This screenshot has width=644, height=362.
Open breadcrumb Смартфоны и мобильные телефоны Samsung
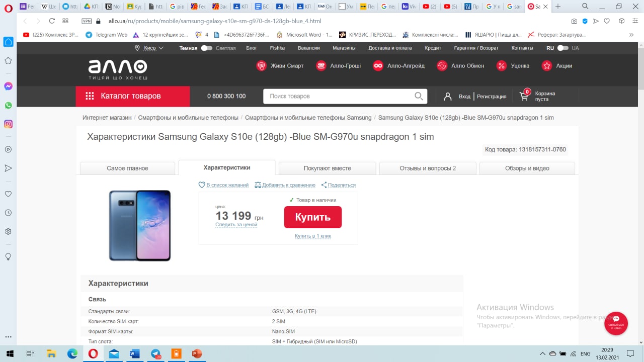click(x=308, y=118)
